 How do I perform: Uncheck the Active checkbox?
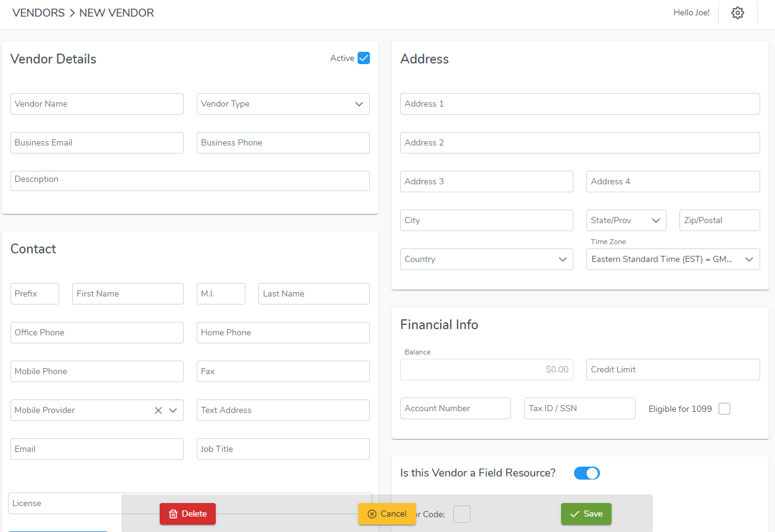363,57
